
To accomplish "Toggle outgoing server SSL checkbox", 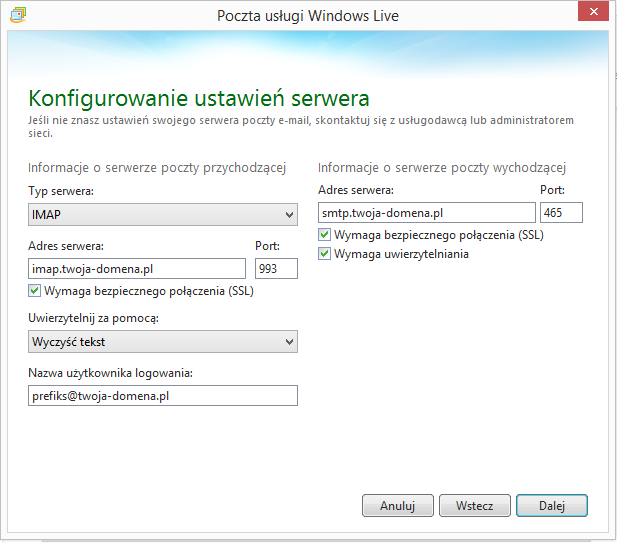I will pos(324,235).
